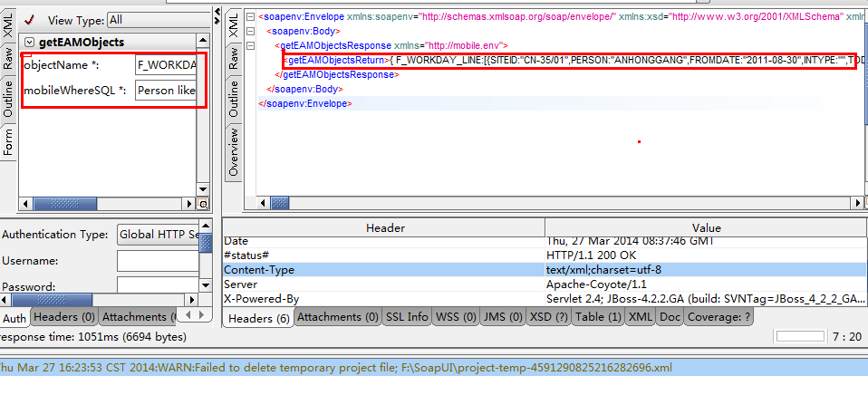Open the response Overview tab
The image size is (868, 395).
[x=234, y=152]
